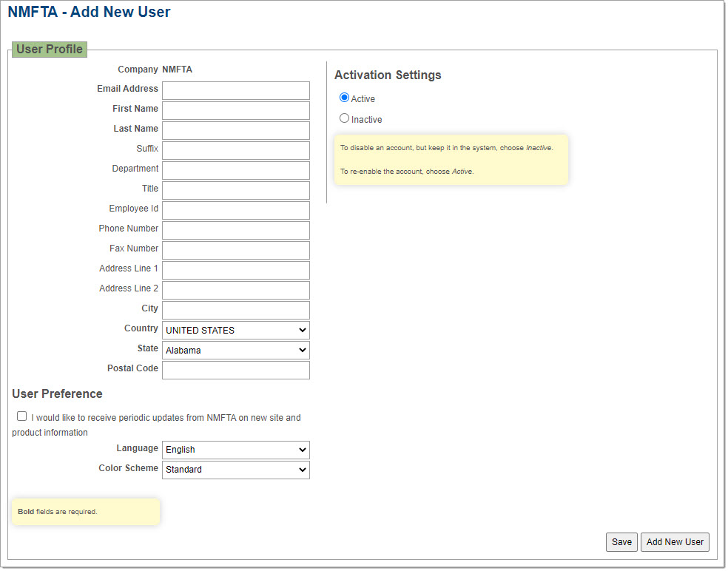Click the Address Line 1 field

(x=236, y=271)
